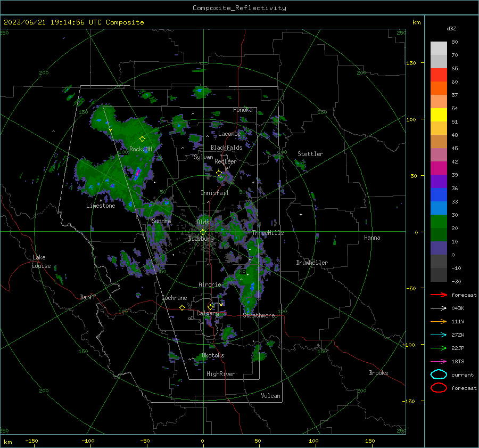Select the blue swatch between 36 and 33 dBZ

click(439, 195)
